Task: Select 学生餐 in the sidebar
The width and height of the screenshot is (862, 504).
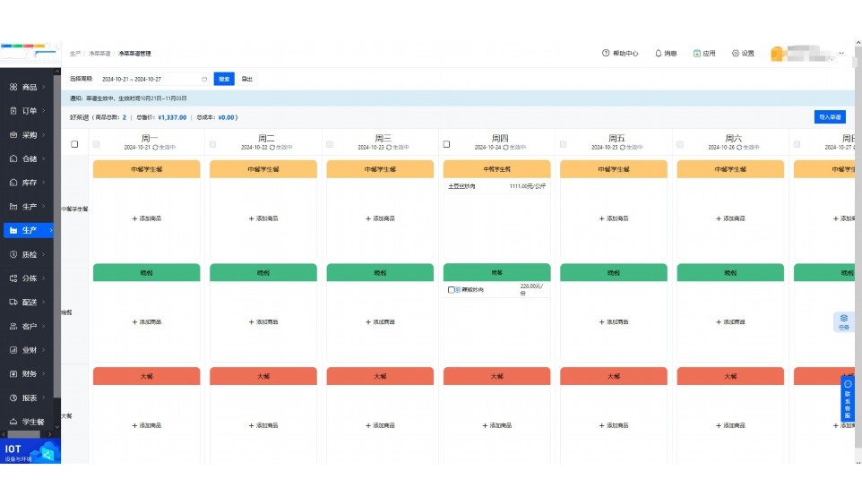Action: click(30, 422)
